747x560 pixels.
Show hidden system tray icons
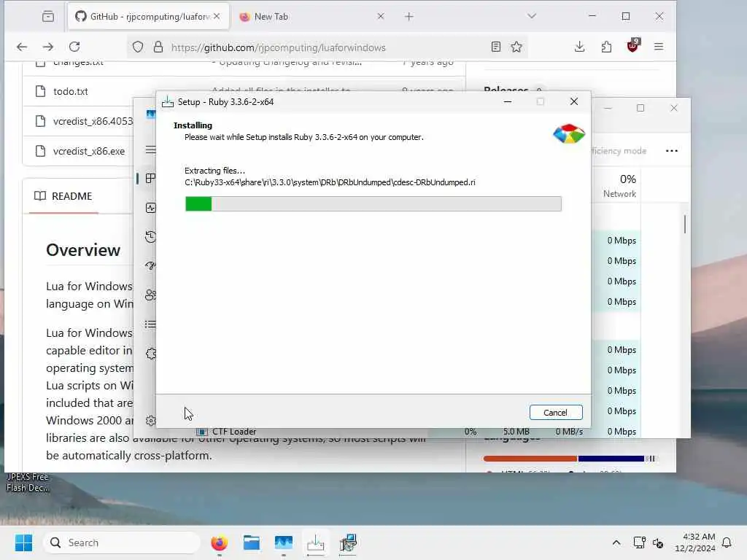616,542
